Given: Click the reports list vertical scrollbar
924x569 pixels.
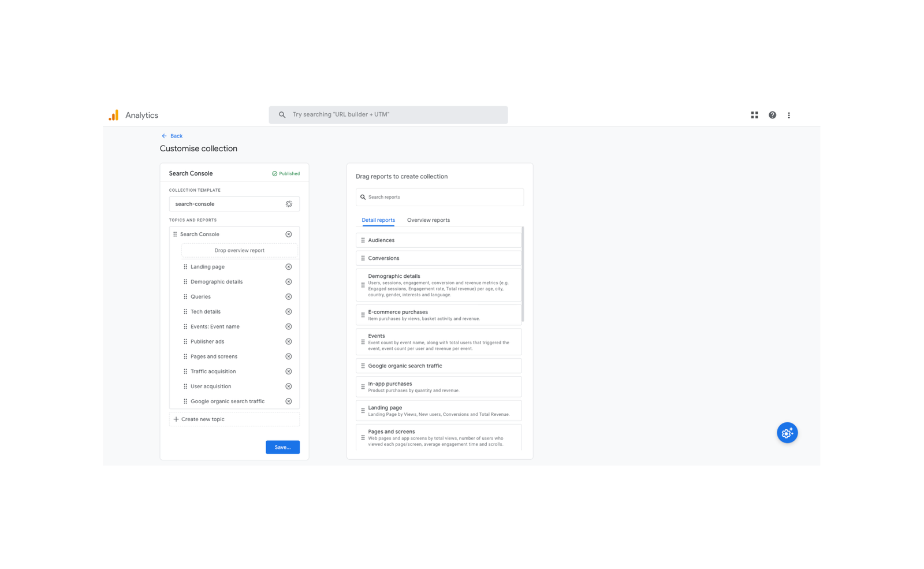Looking at the screenshot, I should [x=523, y=274].
